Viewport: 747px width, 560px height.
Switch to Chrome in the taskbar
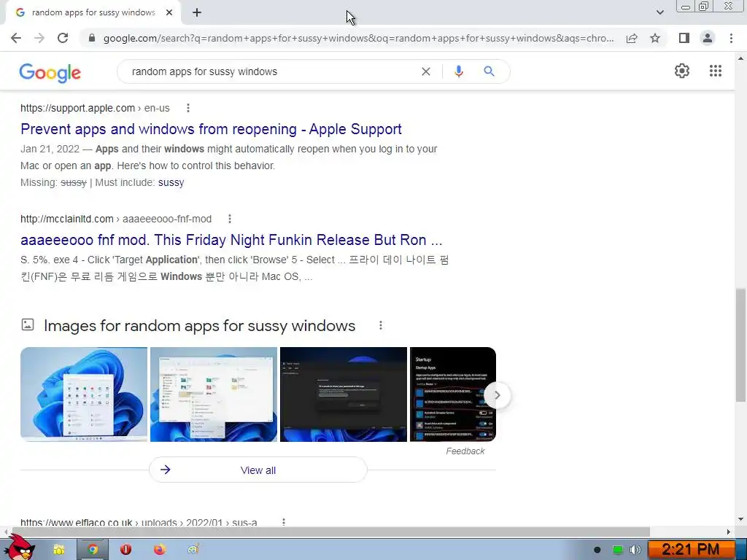[93, 550]
